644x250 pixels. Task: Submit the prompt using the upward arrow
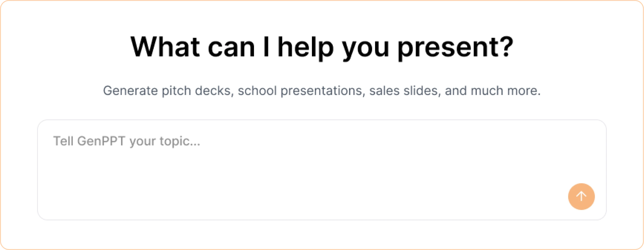coord(581,197)
